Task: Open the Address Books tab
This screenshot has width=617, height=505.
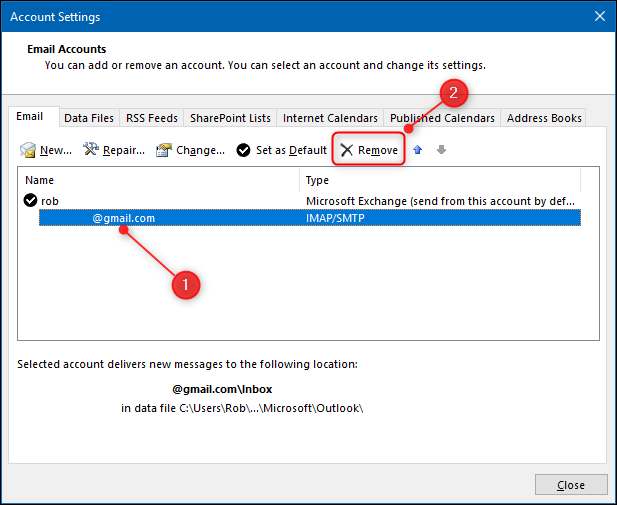Action: click(544, 118)
